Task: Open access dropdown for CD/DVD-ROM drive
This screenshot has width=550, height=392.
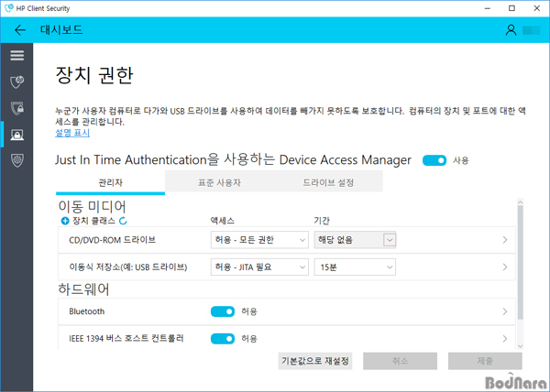Action: click(x=259, y=240)
